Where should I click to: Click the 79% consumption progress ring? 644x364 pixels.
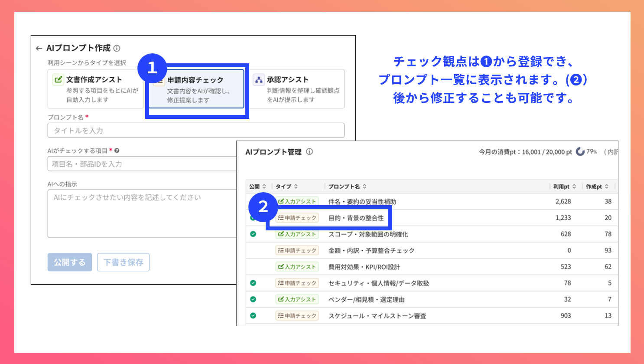click(580, 152)
